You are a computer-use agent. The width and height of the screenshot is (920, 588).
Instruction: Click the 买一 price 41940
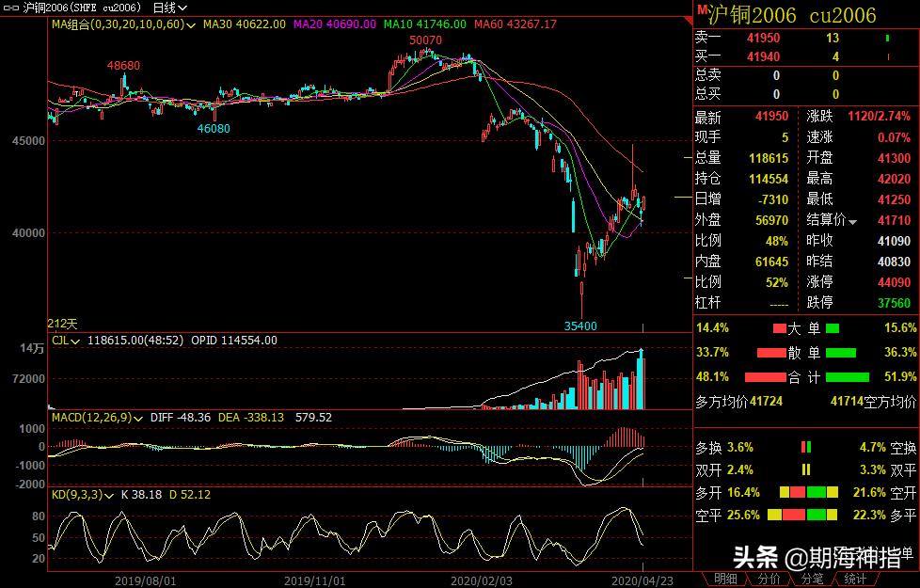pos(763,57)
